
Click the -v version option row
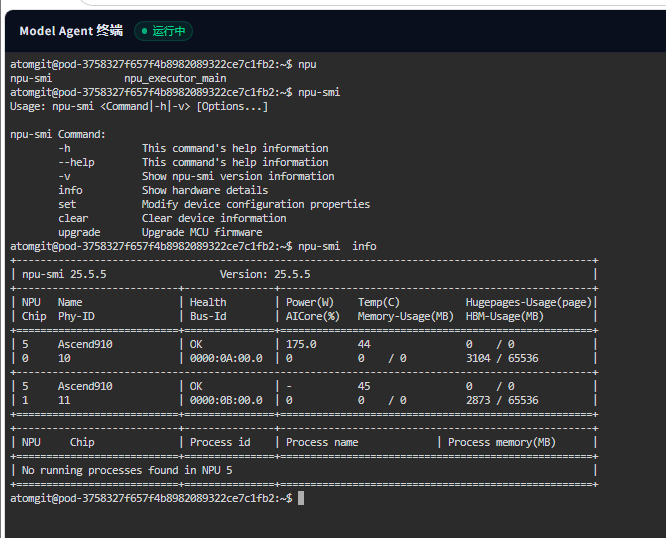(196, 176)
